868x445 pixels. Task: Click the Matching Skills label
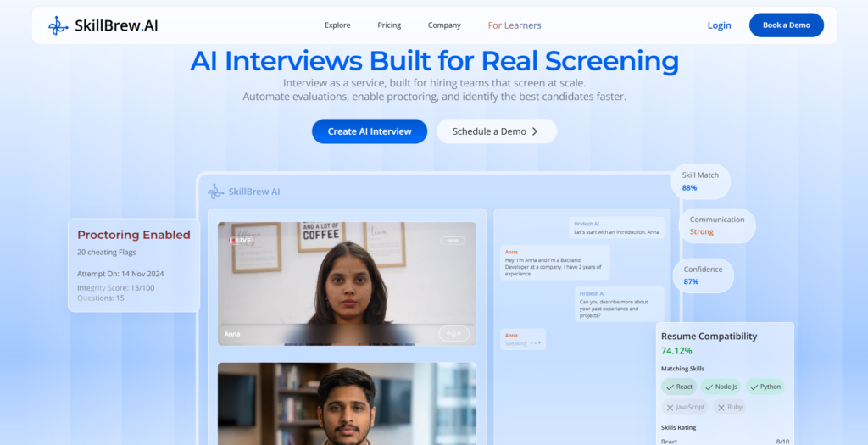[x=682, y=369]
